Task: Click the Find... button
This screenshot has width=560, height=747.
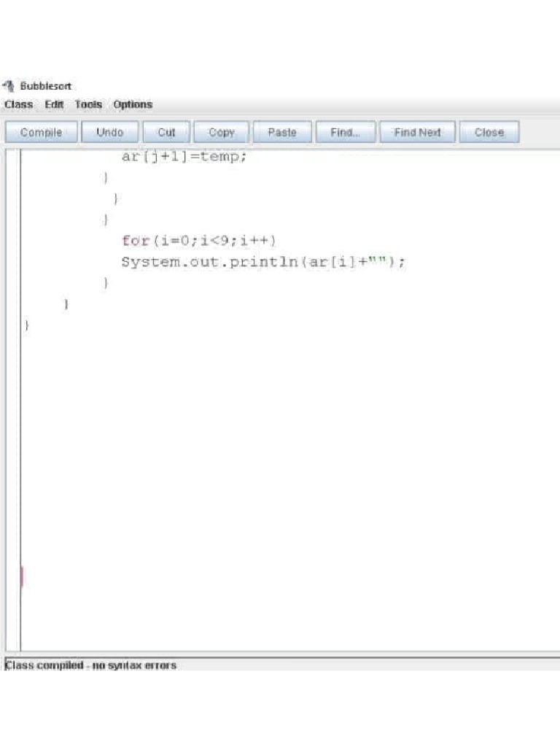Action: click(346, 132)
